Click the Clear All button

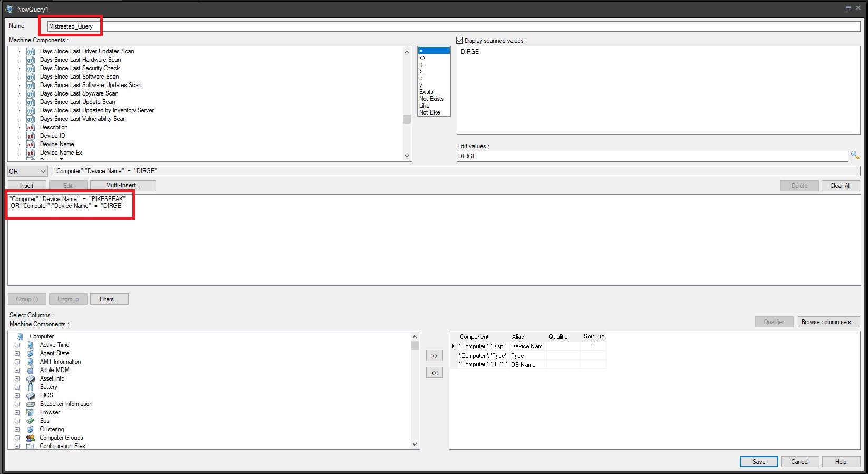point(840,186)
